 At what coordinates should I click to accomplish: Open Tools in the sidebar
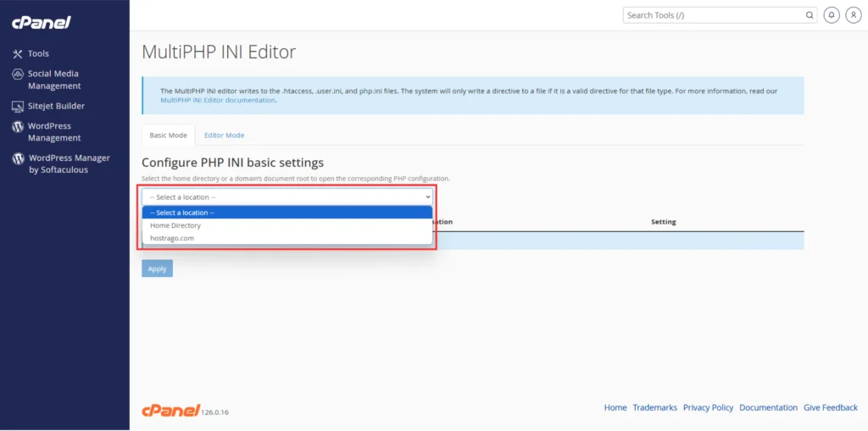tap(38, 53)
